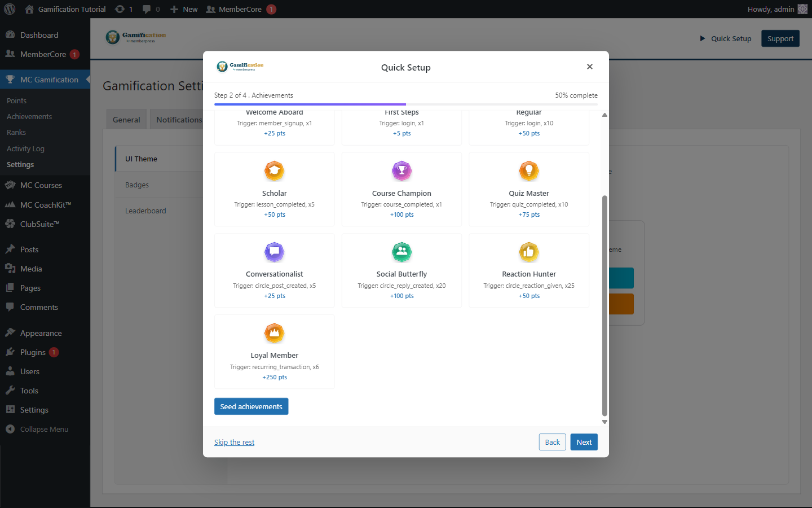
Task: Click the Conversationalist chat badge
Action: click(x=275, y=252)
